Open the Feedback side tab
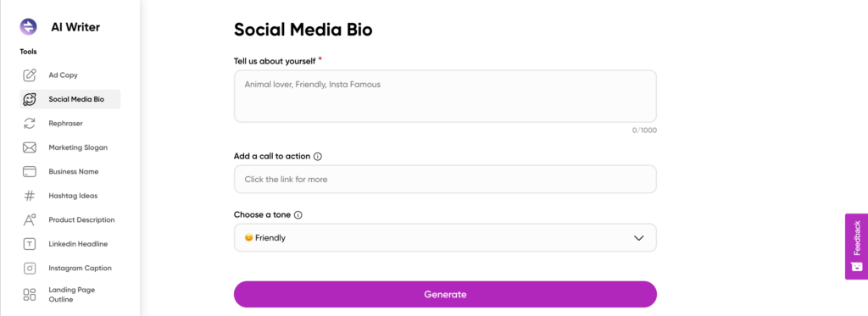Viewport: 868px width, 316px height. tap(856, 247)
